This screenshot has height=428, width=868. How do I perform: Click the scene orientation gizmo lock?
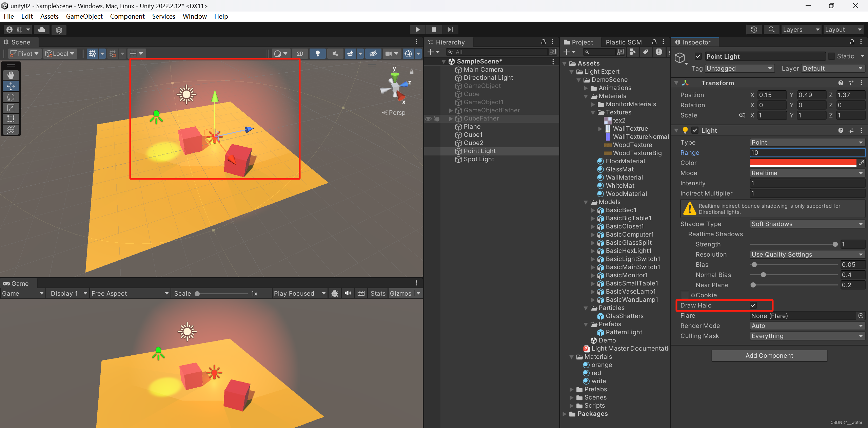(x=412, y=72)
